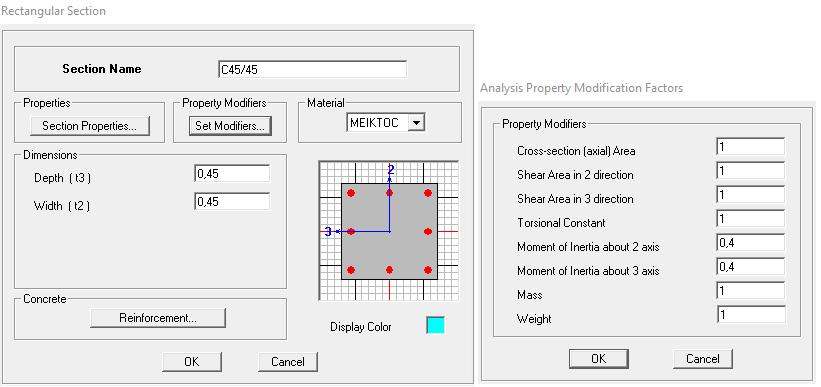This screenshot has width=821, height=387.
Task: Cancel the Property Modification Factors dialog
Action: tap(702, 359)
